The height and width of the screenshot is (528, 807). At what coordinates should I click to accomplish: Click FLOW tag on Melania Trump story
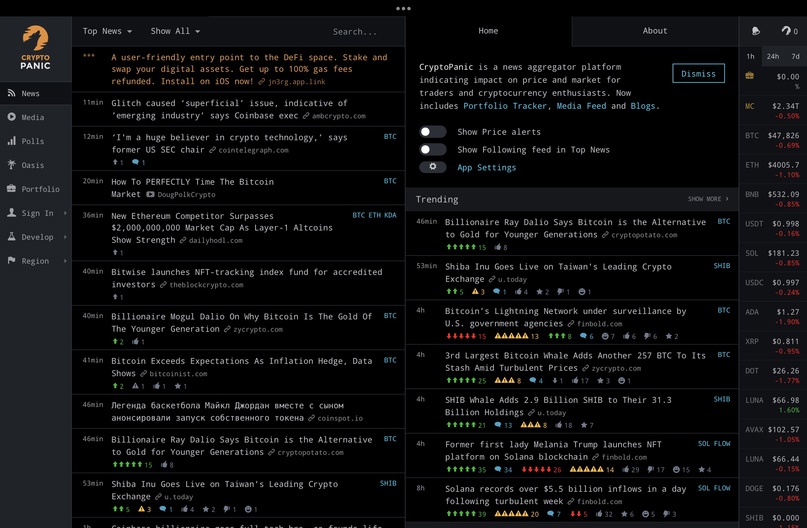point(722,443)
